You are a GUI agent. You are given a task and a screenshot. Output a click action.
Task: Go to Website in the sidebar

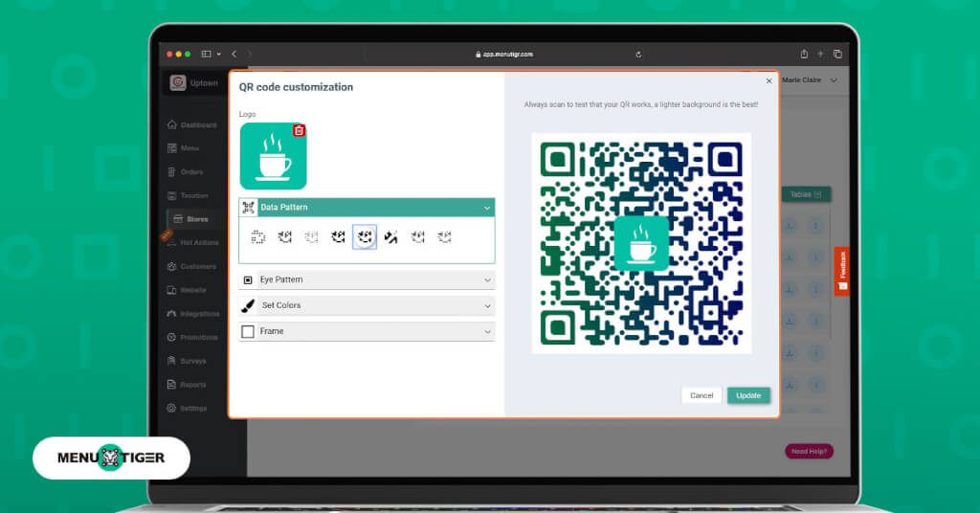click(x=187, y=290)
